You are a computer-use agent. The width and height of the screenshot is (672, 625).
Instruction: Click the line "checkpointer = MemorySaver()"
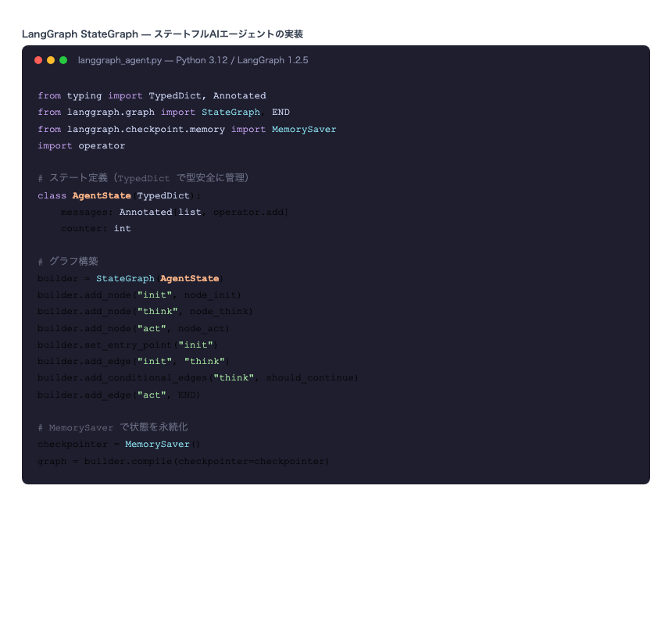[119, 445]
